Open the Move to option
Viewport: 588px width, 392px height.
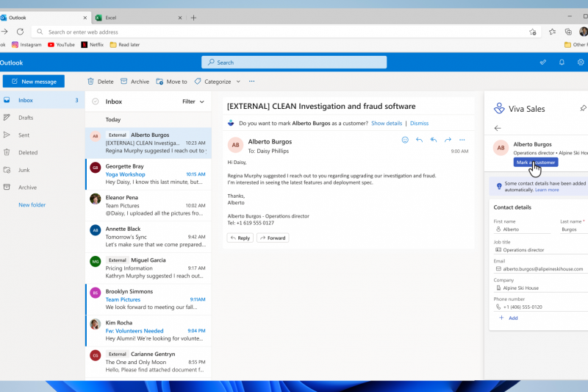tap(171, 82)
